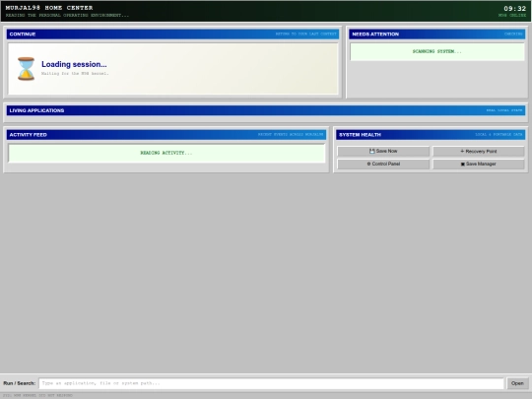Click the 09:32 clock in header
Viewport: 532px width, 399px height.
point(514,9)
